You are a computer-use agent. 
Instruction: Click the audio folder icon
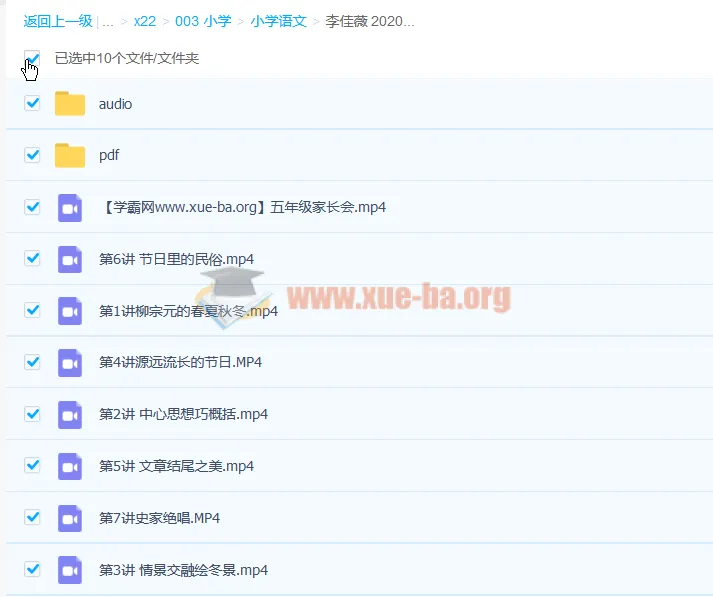click(70, 104)
